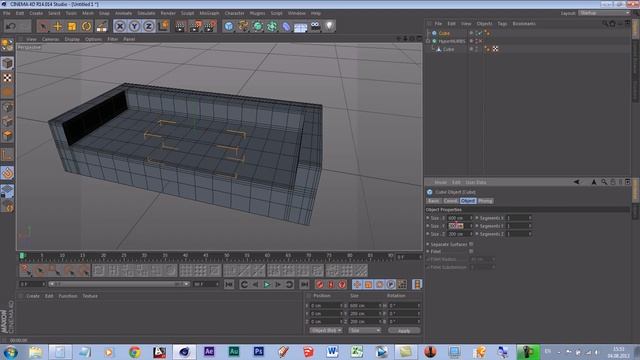Open the spline pen tools icon
Screen dimensions: 640x360
pos(243,26)
